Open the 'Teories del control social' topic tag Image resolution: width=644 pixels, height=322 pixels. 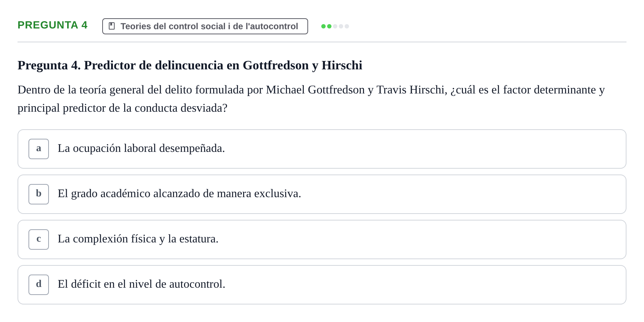205,26
